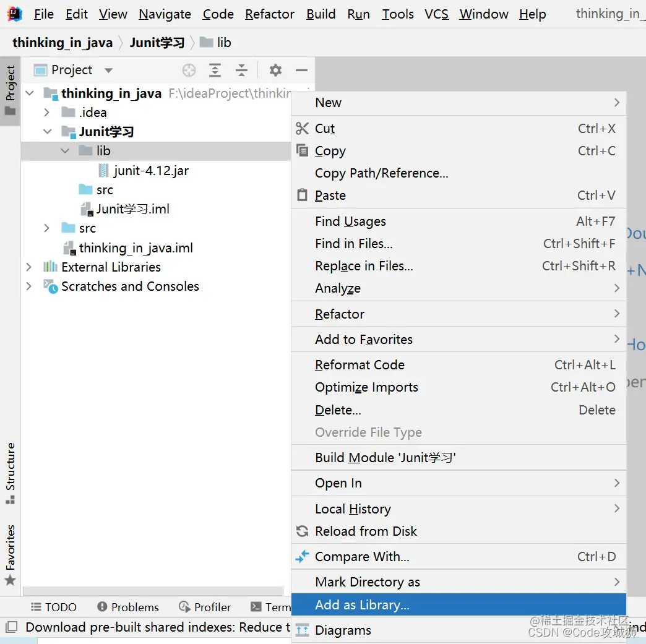Open Add to Favorites submenu
The width and height of the screenshot is (646, 644).
(x=459, y=339)
